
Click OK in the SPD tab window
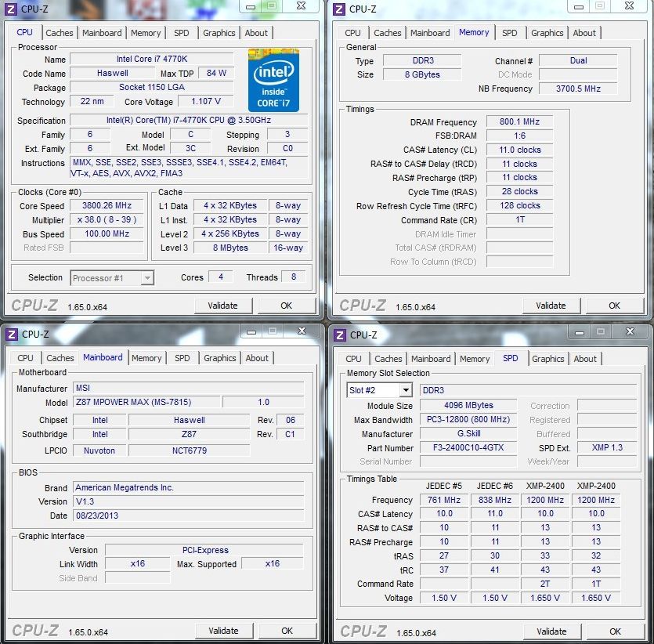tap(615, 631)
